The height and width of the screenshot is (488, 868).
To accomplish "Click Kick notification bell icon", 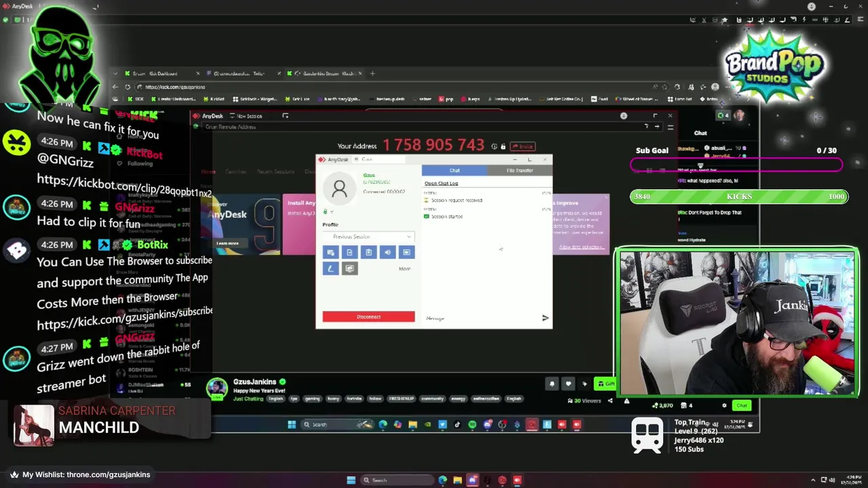I will tap(552, 384).
